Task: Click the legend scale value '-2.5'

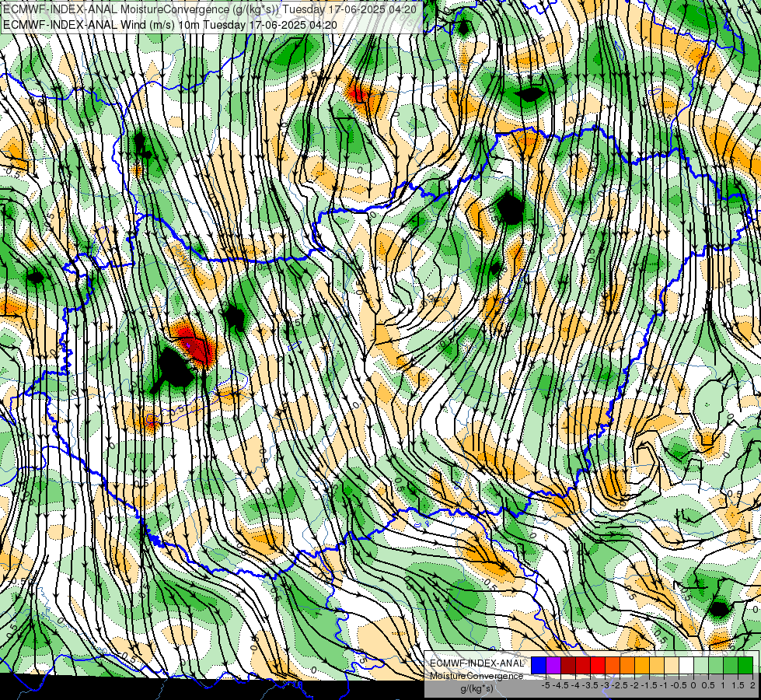Action: click(620, 685)
